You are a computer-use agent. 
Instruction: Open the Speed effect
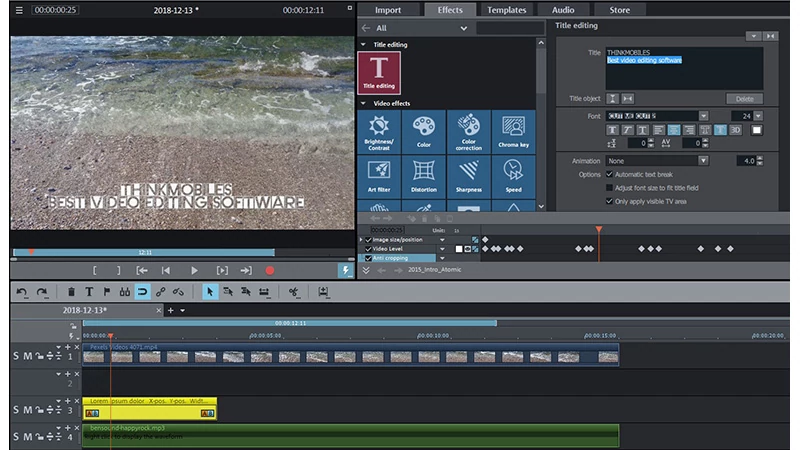513,177
